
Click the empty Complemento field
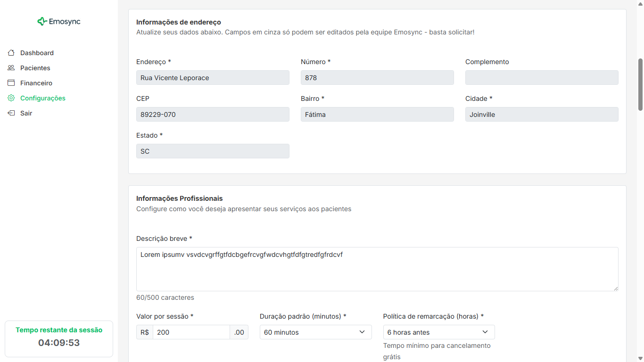pos(541,78)
